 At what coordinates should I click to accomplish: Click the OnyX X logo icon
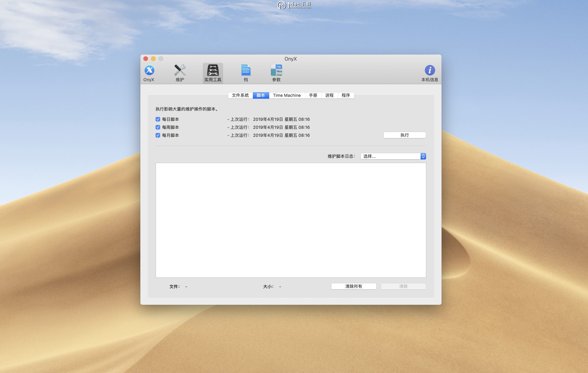coord(149,71)
